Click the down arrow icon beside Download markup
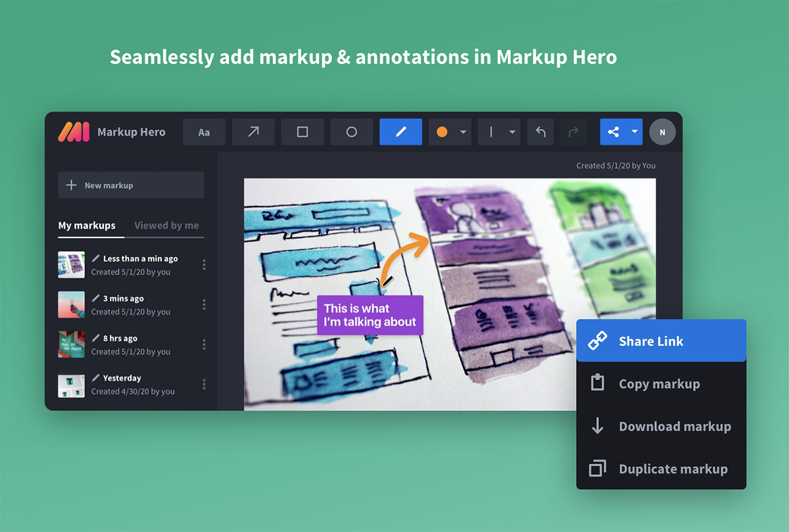This screenshot has width=789, height=532. tap(598, 426)
